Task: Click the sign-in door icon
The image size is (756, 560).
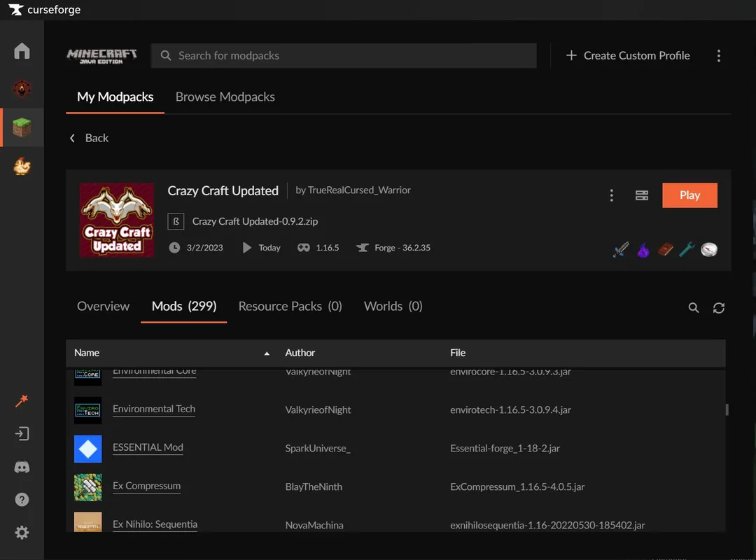Action: tap(22, 434)
